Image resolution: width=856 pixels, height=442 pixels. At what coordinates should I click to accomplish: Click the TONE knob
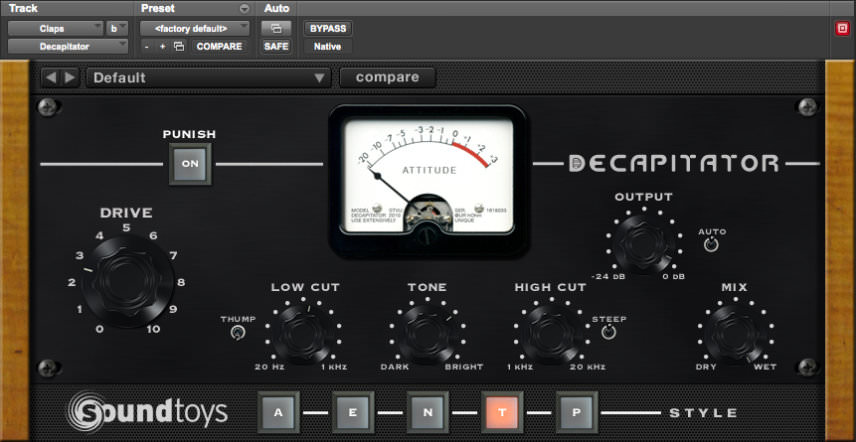427,334
